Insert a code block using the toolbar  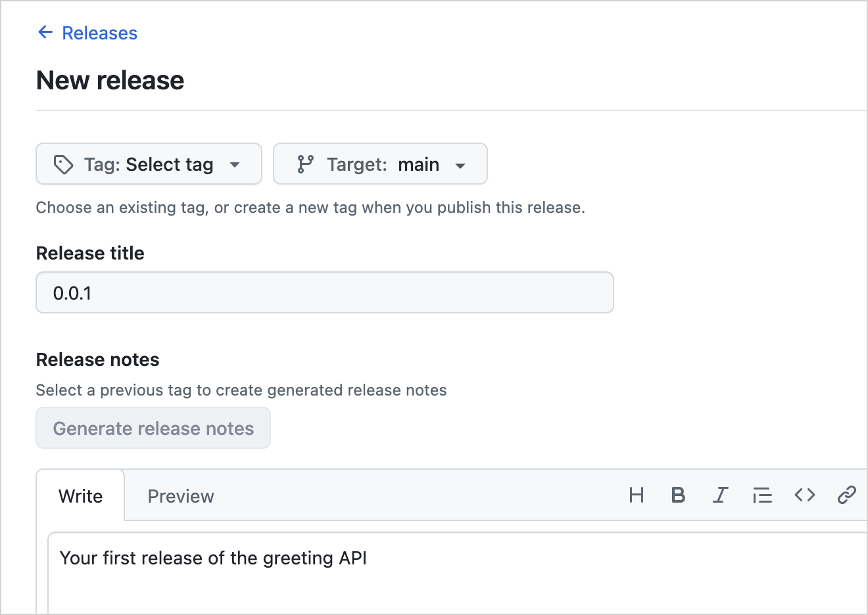(x=804, y=495)
